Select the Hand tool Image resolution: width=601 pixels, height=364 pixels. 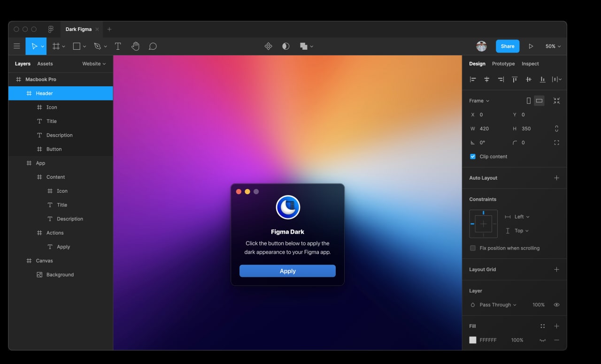135,46
